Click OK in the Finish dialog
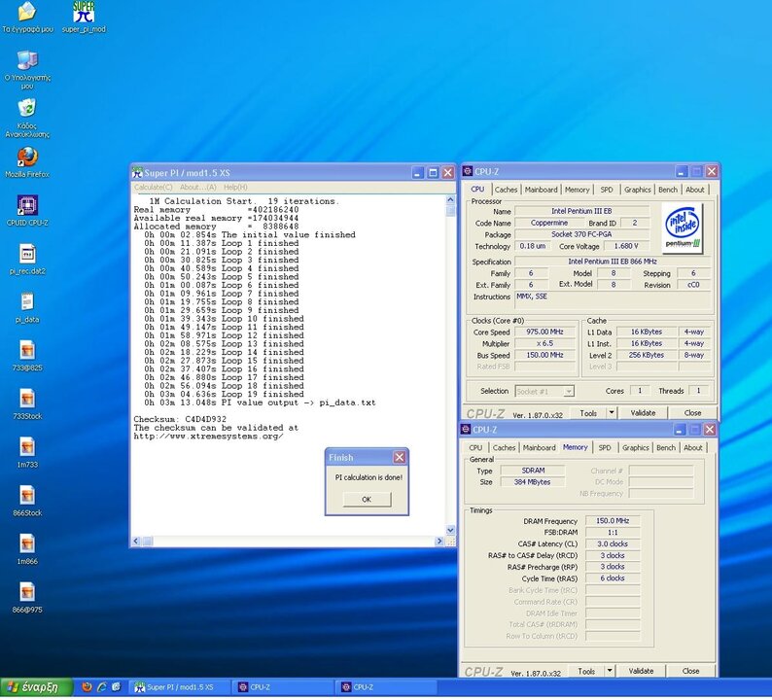 pyautogui.click(x=367, y=499)
